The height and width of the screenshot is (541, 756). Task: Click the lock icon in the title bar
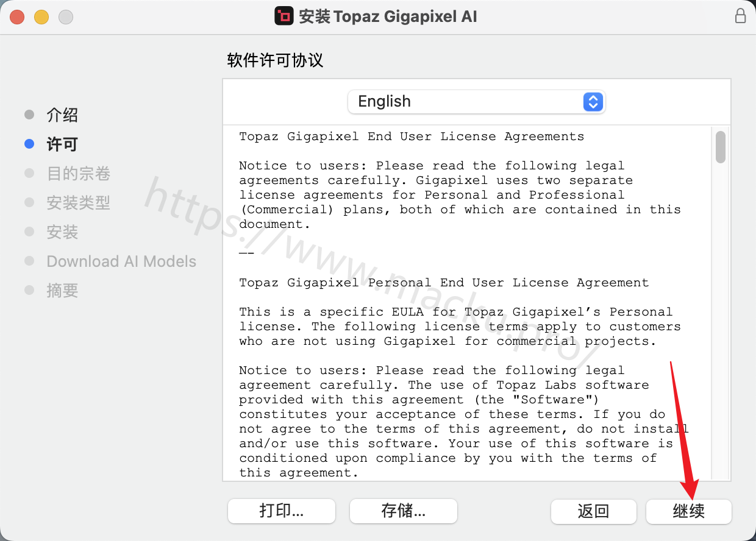[740, 16]
